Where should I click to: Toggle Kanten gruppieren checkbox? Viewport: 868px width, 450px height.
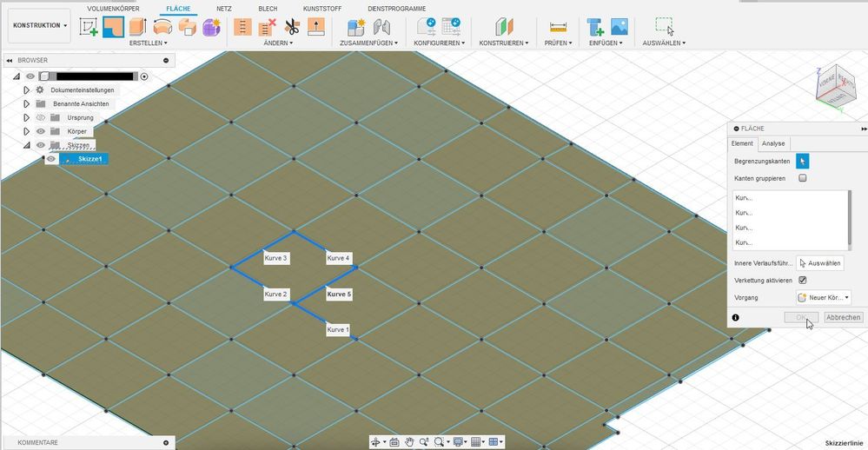click(803, 178)
